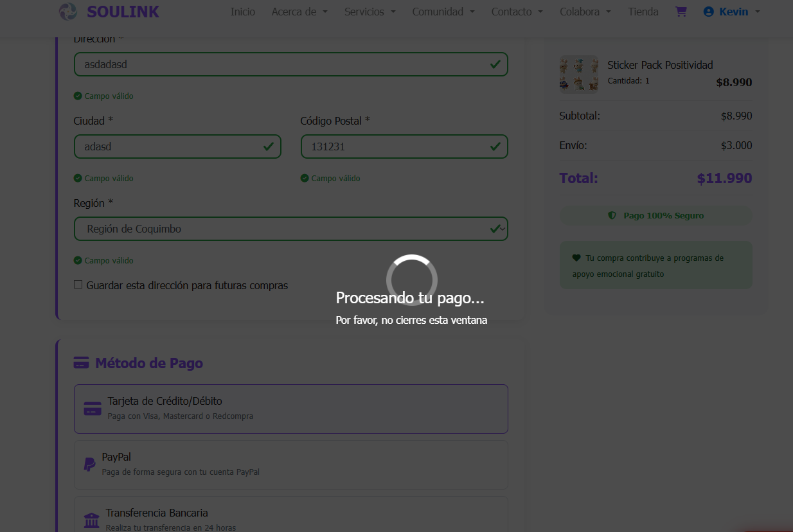This screenshot has height=532, width=793.
Task: Click the PayPal logo icon
Action: 89,465
